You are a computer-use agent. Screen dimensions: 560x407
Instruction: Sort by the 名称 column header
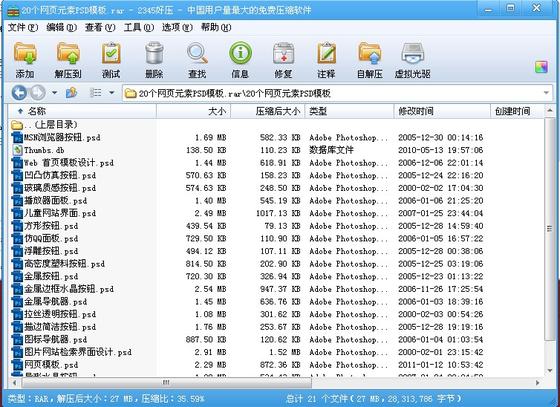click(x=82, y=111)
